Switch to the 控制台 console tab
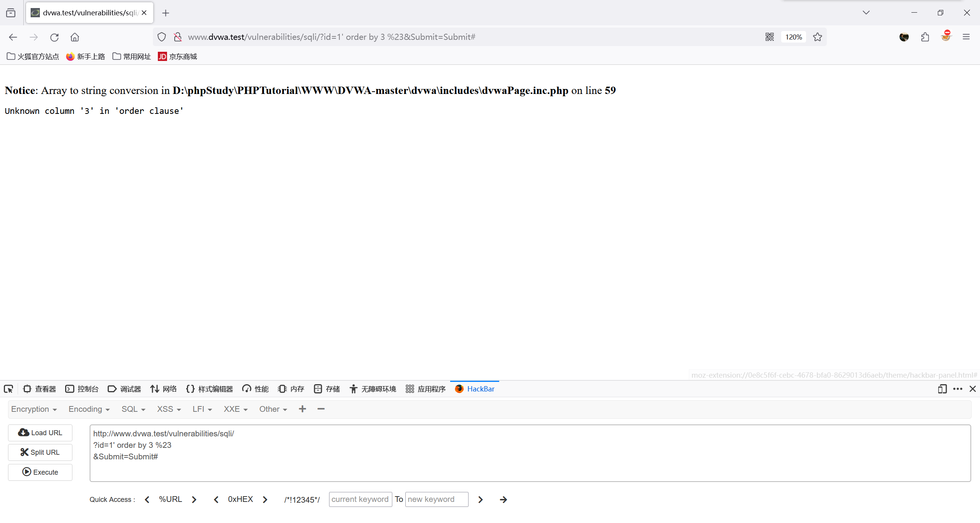Viewport: 980px width, 523px height. [82, 389]
